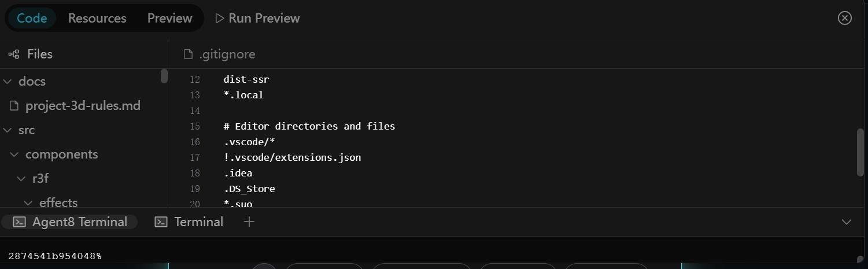Click the editor vertical scrollbar

pos(860,152)
